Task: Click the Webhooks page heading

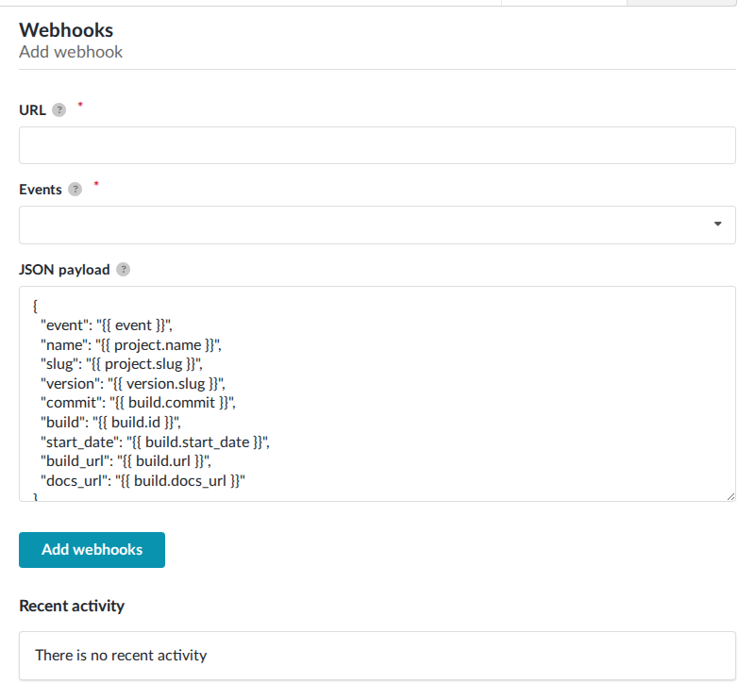Action: pyautogui.click(x=66, y=30)
